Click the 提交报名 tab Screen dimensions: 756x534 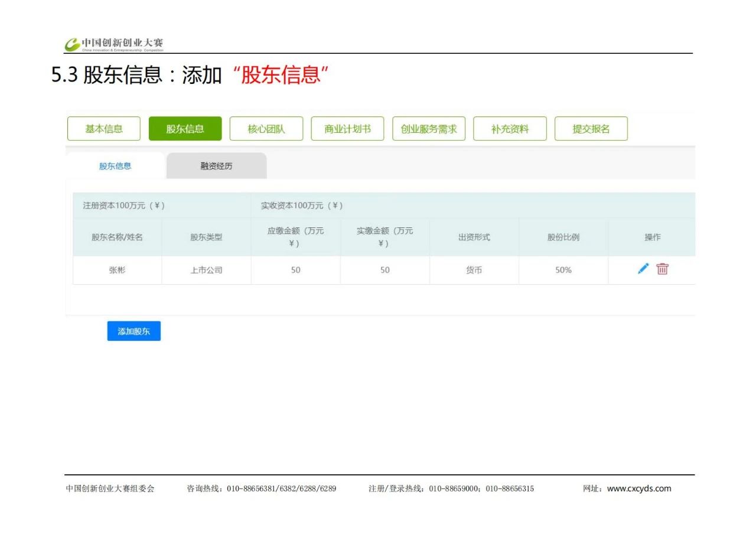click(591, 129)
